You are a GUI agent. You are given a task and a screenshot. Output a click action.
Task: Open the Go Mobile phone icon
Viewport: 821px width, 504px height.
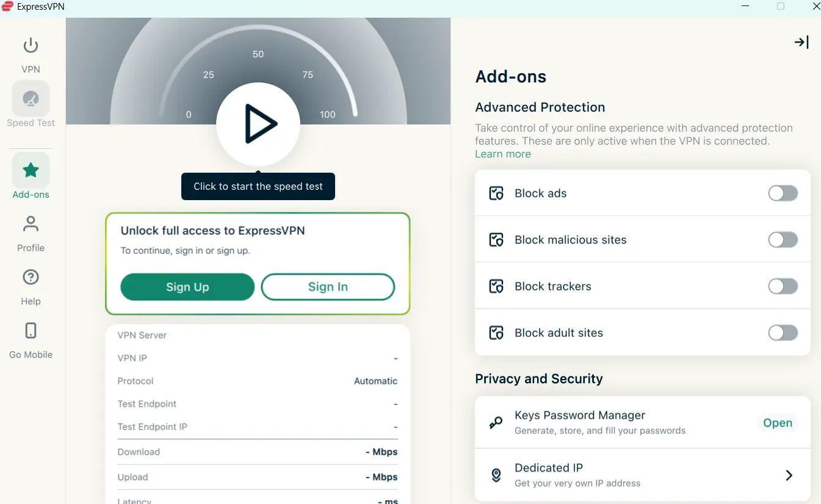(x=31, y=331)
